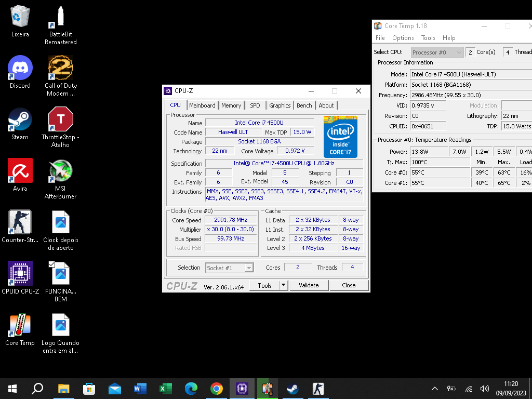Image resolution: width=532 pixels, height=399 pixels.
Task: Minimize the CPU-Z window
Action: [311, 91]
